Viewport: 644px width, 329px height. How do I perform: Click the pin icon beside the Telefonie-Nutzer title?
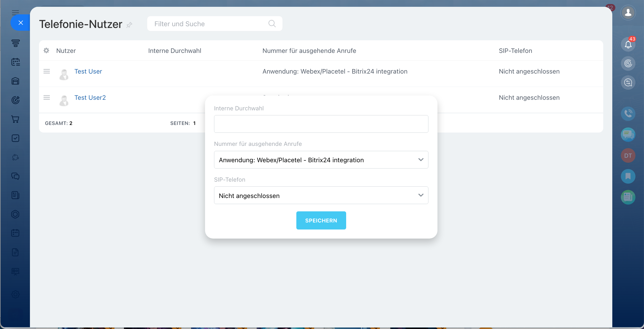click(129, 25)
